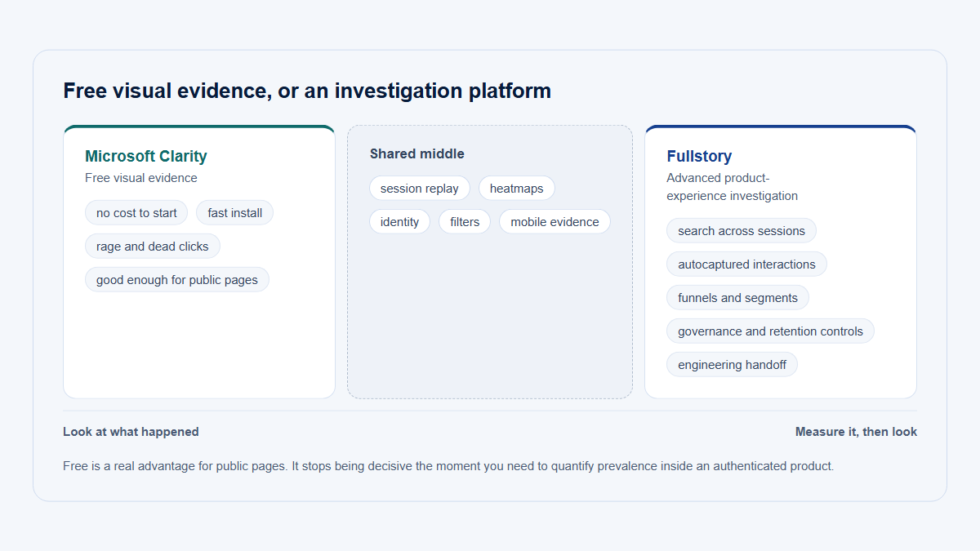Select 'good enough for public pages' chip

coord(177,280)
